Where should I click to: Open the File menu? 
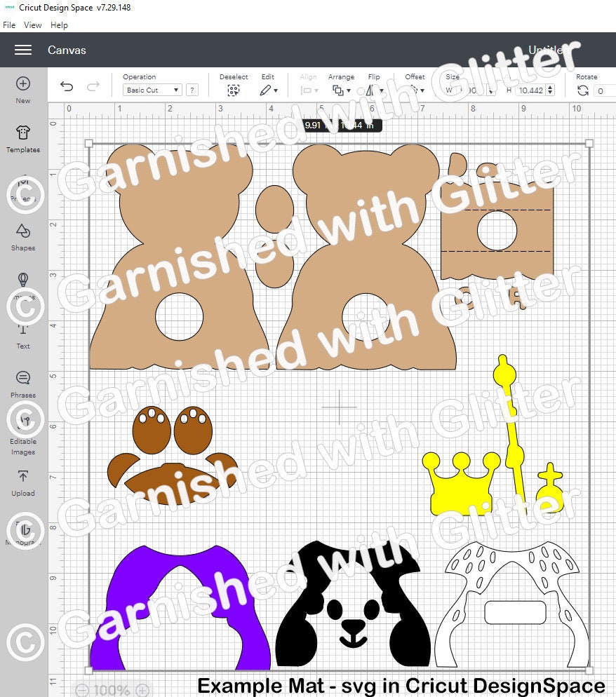8,25
